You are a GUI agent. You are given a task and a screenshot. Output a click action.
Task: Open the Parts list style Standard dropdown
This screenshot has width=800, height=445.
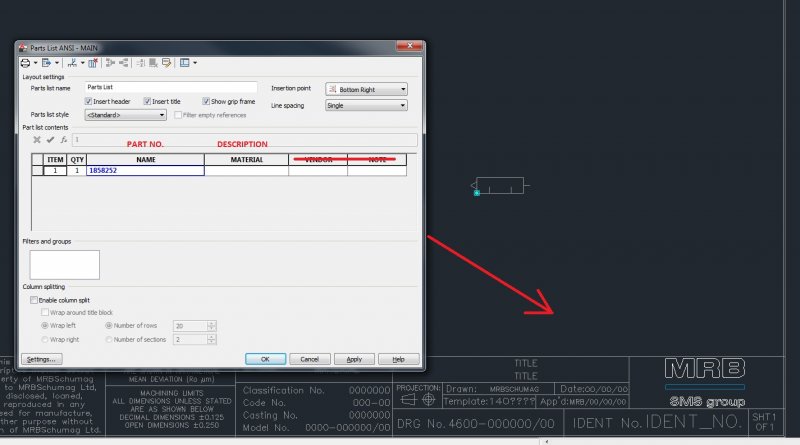126,115
